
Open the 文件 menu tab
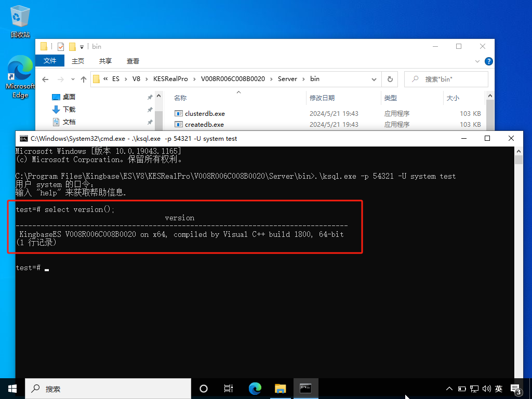(50, 61)
